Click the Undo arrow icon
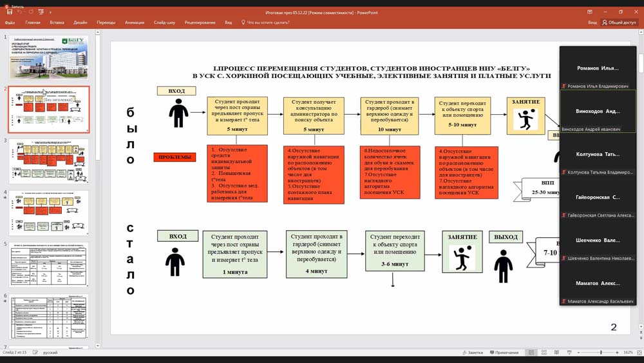 (x=20, y=12)
